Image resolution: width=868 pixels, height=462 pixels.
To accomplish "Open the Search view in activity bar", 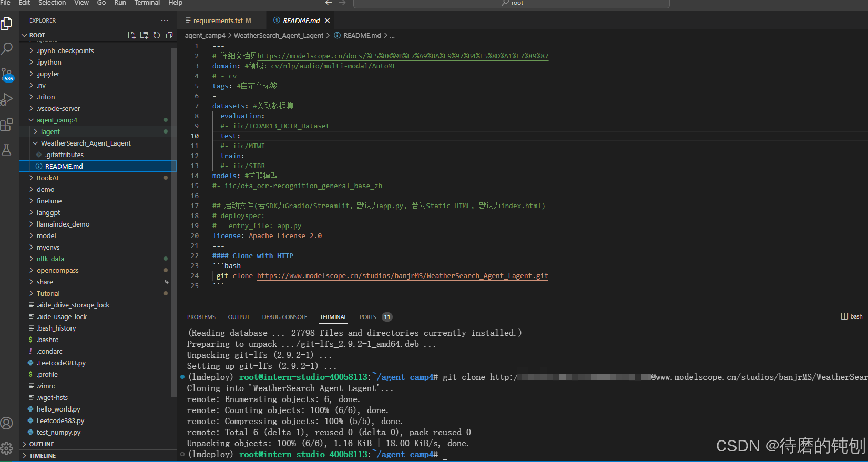I will tap(7, 49).
